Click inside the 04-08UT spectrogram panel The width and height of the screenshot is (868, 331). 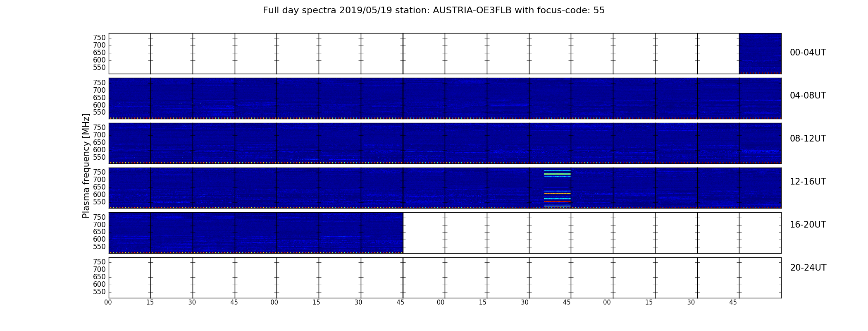445,98
